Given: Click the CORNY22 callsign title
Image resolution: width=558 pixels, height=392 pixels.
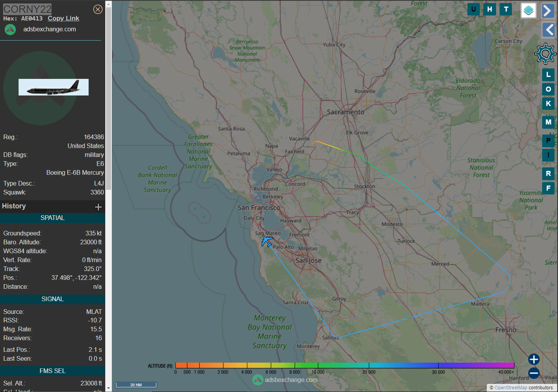Looking at the screenshot, I should pyautogui.click(x=27, y=9).
